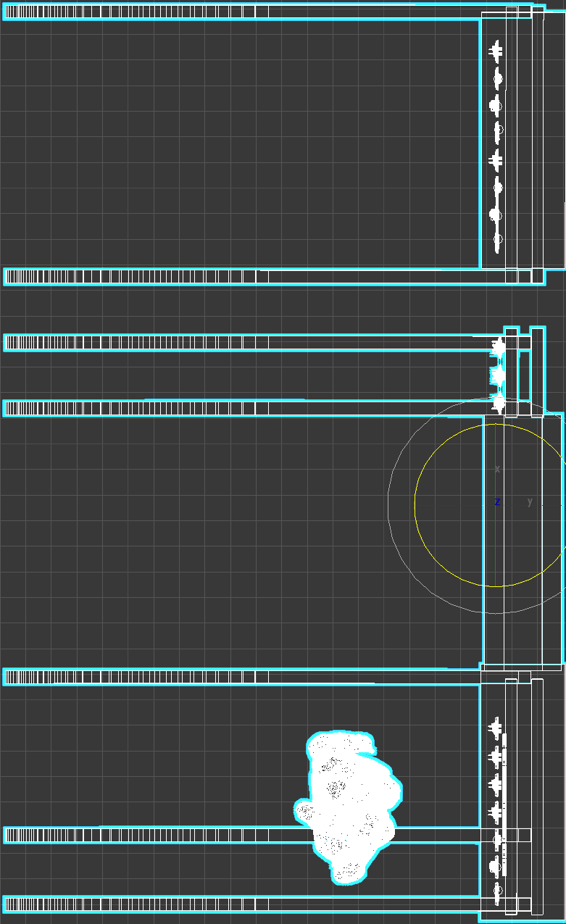The width and height of the screenshot is (566, 924).
Task: Click the yellow rotation gizmo ring
Action: pyautogui.click(x=415, y=505)
